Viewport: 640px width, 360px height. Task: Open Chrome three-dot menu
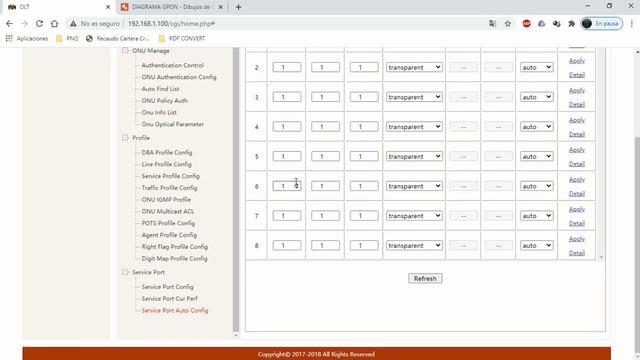click(631, 24)
